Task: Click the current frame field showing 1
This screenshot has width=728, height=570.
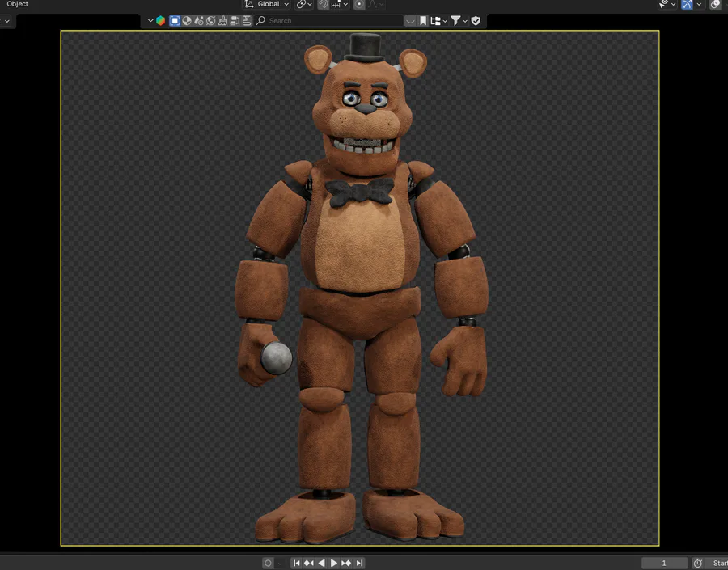Action: [x=664, y=563]
